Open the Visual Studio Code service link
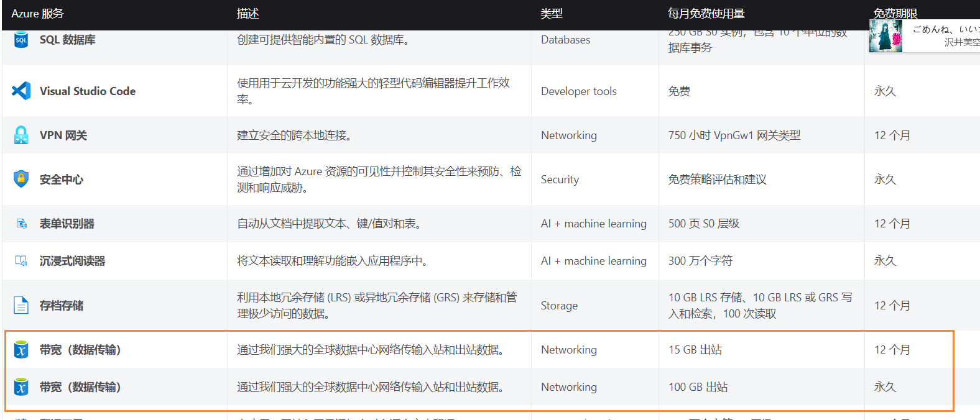This screenshot has height=420, width=980. [88, 91]
